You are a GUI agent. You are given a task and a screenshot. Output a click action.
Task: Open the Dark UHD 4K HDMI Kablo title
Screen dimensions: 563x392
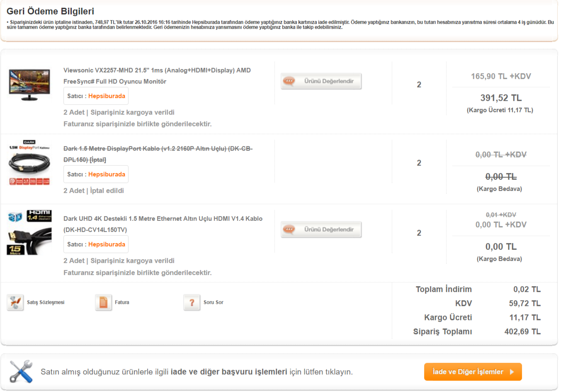click(x=163, y=224)
